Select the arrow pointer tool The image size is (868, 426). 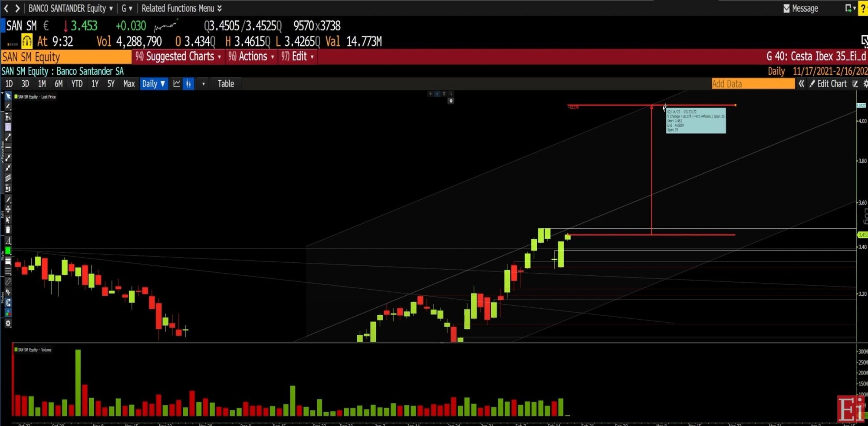(8, 96)
